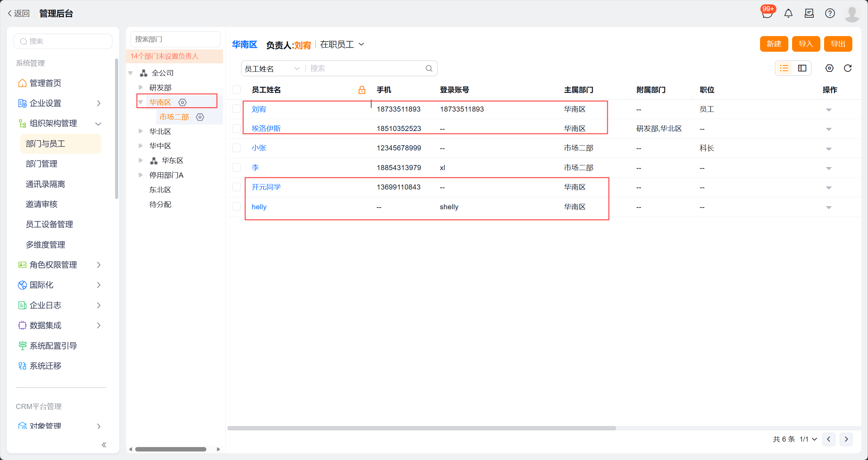Open the 员工姓名 search field selector
Image resolution: width=868 pixels, height=460 pixels.
(x=272, y=69)
